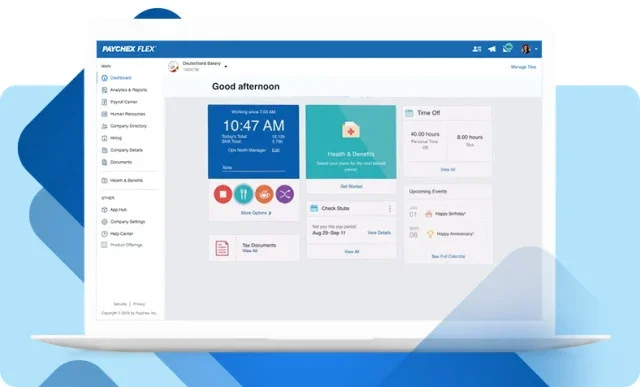Click the 40.00 hours personal time tile
Viewport: 640px width, 387px height.
click(425, 140)
